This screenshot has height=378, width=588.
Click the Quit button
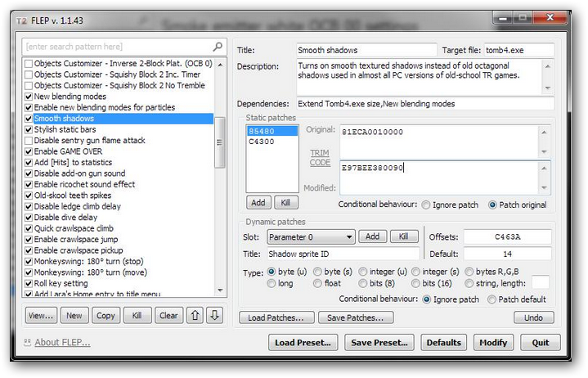pos(541,343)
